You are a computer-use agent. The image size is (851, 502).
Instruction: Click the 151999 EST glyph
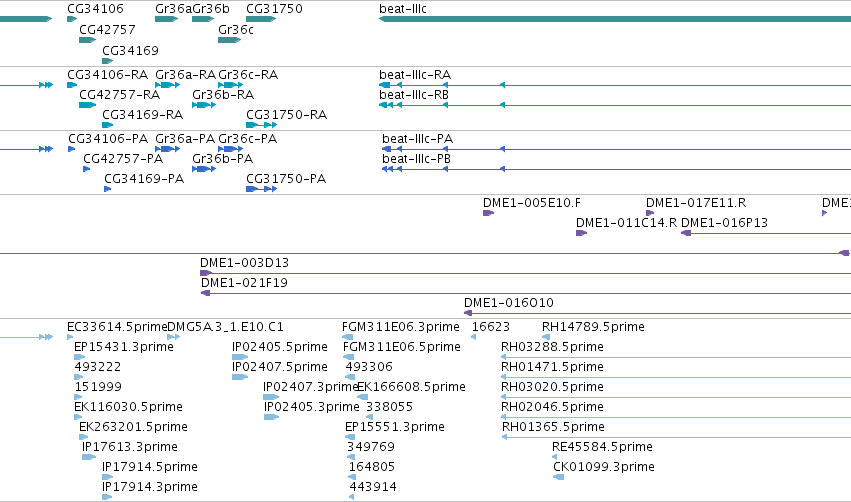pyautogui.click(x=78, y=397)
